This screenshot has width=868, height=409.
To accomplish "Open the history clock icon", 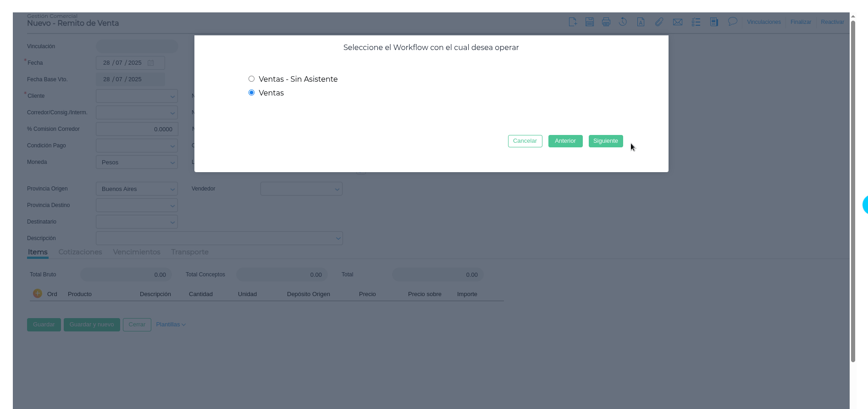I will pos(623,22).
